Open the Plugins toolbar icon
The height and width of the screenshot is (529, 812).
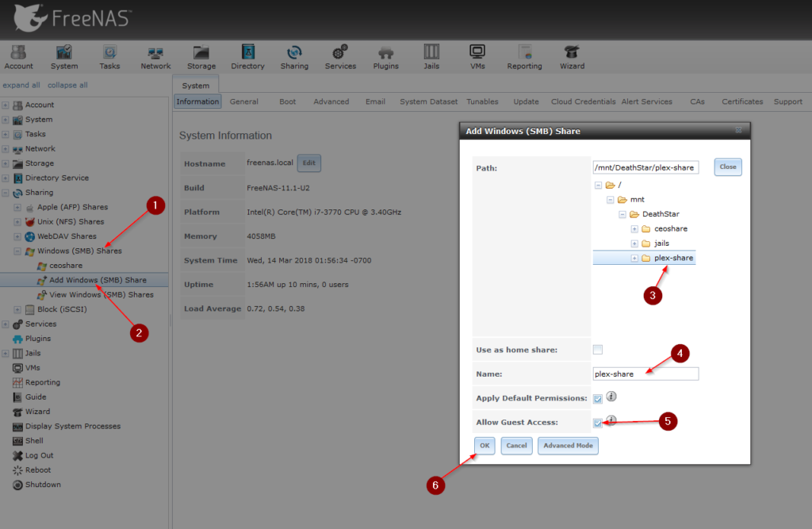point(386,52)
